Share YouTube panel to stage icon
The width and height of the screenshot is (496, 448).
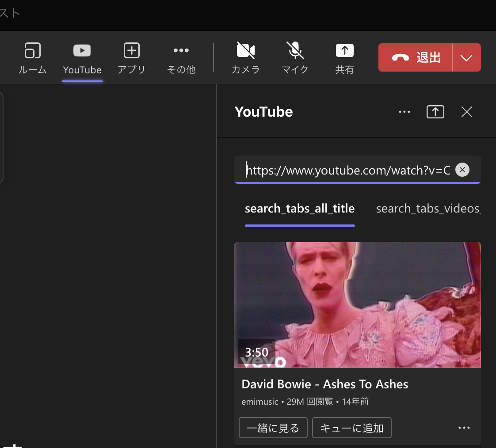[435, 112]
